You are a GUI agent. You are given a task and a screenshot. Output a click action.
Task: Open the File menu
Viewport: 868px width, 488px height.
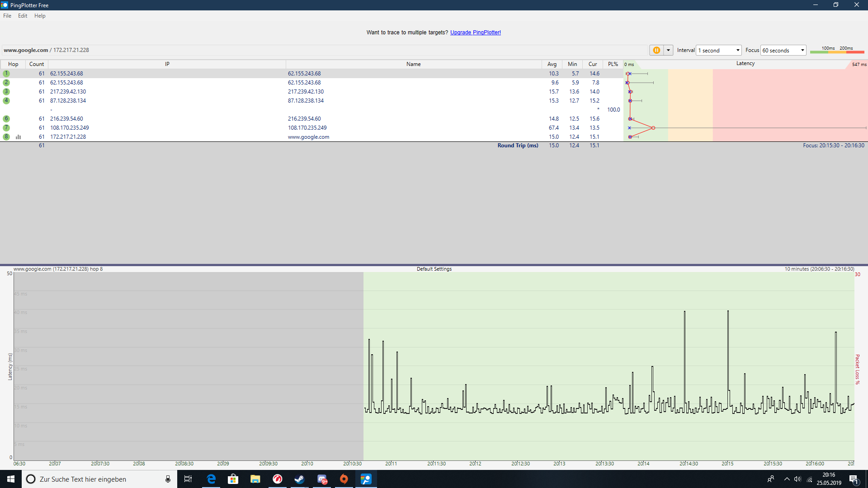pyautogui.click(x=7, y=16)
